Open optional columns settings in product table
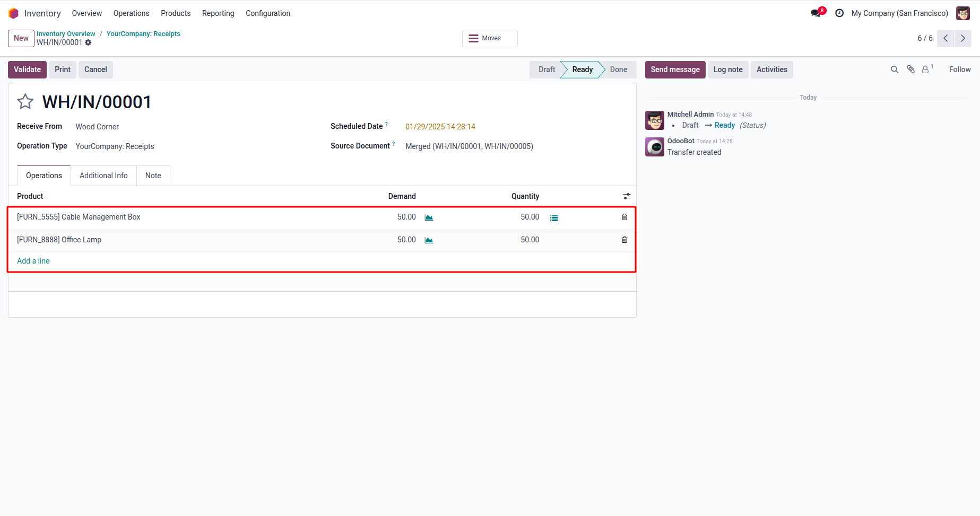 click(x=627, y=196)
